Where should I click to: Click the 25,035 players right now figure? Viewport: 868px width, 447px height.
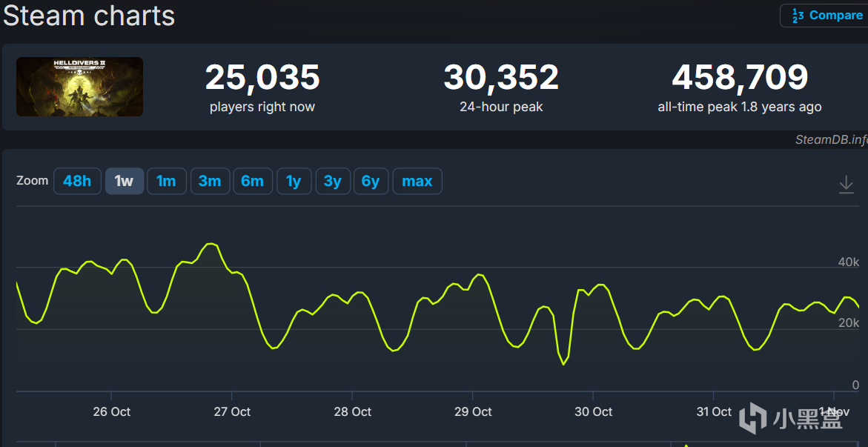tap(262, 77)
